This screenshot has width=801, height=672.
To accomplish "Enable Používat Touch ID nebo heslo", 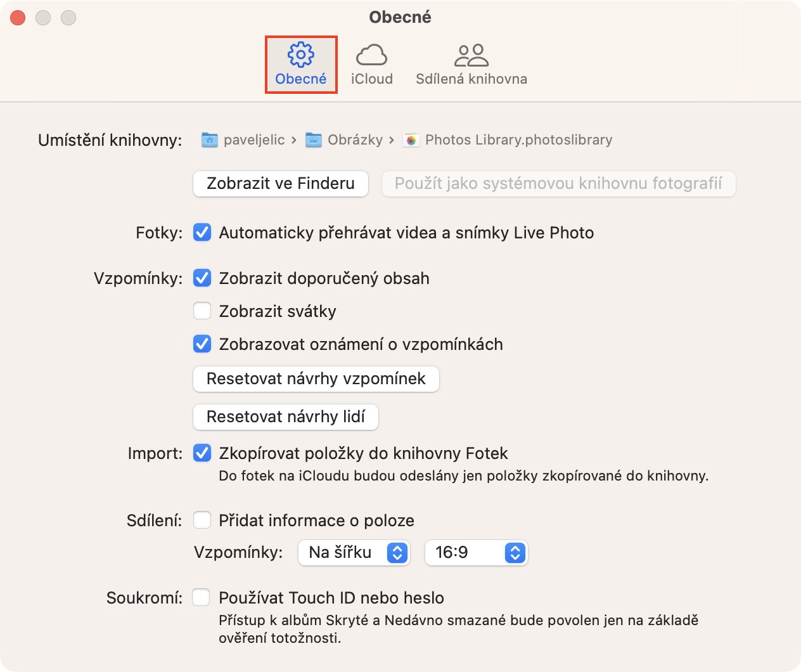I will coord(202,598).
